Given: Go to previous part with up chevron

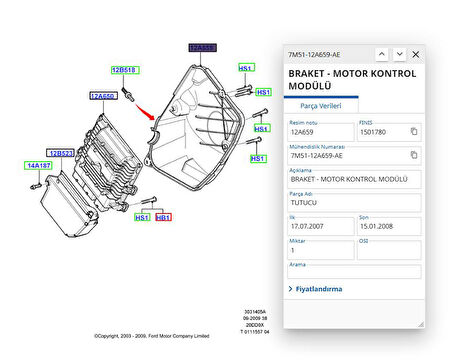Looking at the screenshot, I should pos(382,54).
